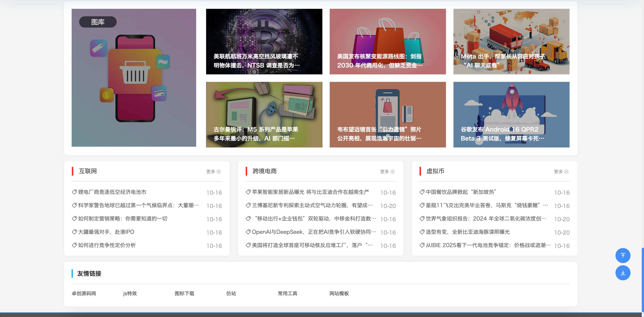
Task: Open the 图标下载 link
Action: pos(185,294)
